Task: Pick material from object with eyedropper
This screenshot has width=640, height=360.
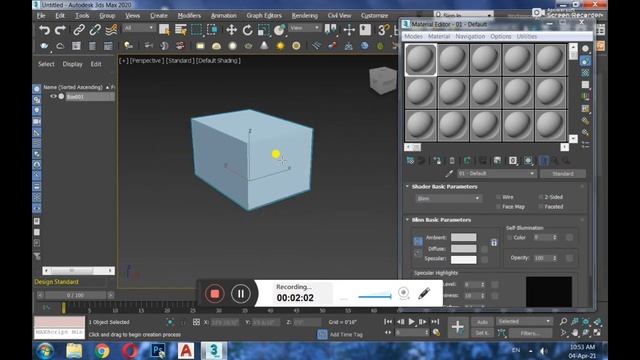Action: 449,174
